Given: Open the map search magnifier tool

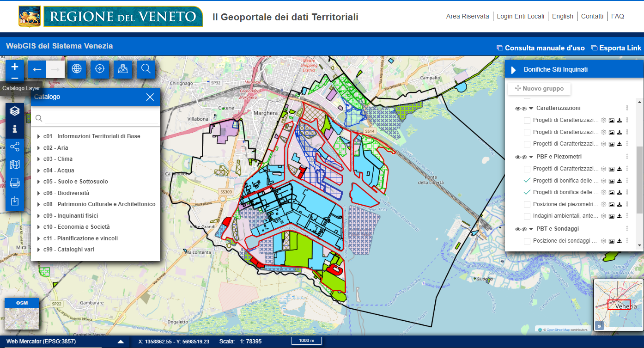Looking at the screenshot, I should point(146,69).
